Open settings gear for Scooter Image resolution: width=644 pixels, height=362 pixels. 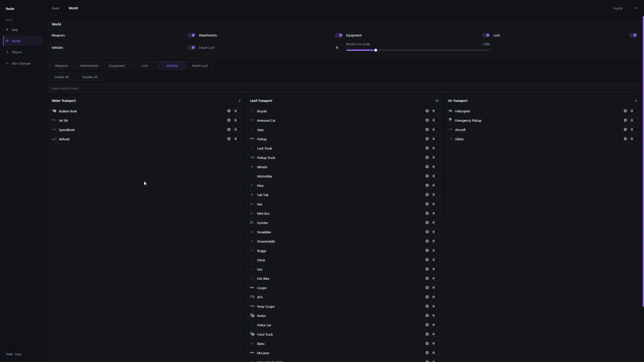[427, 223]
